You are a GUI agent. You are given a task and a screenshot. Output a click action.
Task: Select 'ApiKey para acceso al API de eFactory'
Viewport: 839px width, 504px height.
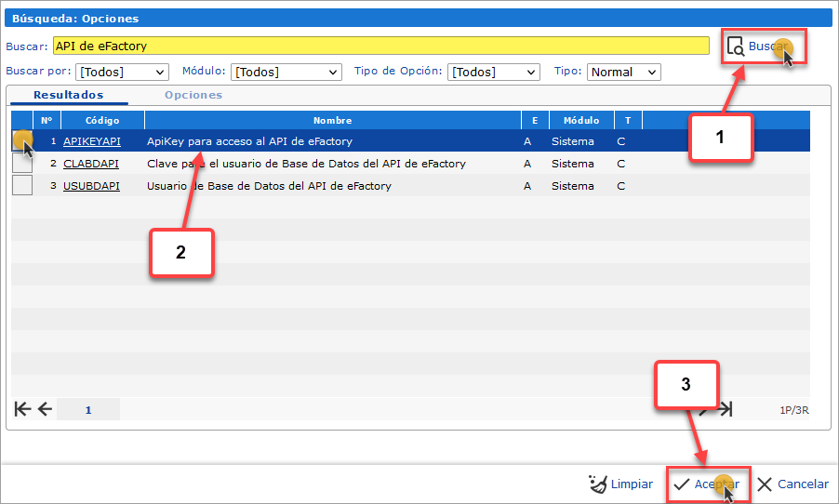tap(249, 141)
